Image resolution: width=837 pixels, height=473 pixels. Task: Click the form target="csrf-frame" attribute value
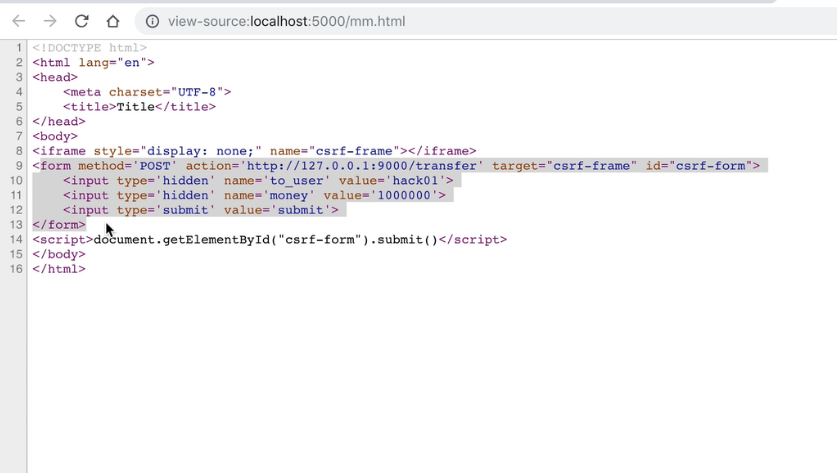click(x=592, y=166)
